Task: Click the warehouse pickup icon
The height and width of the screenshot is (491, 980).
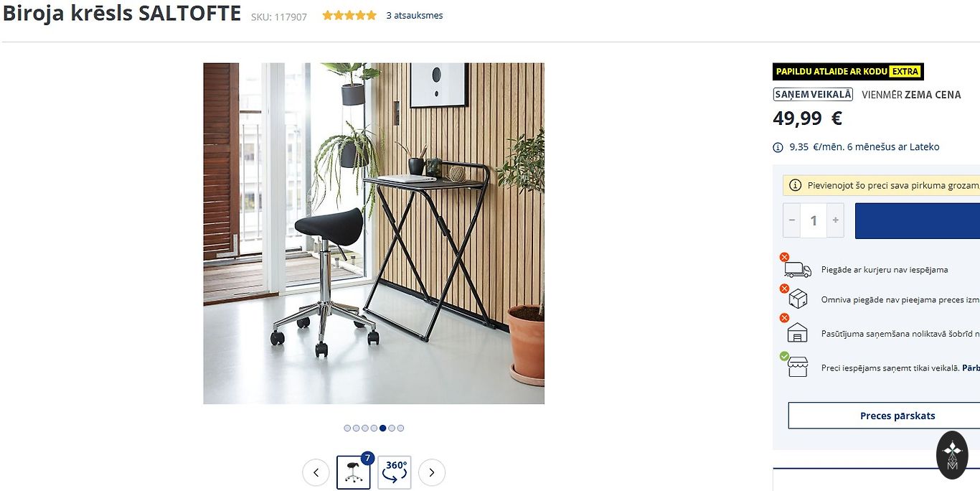Action: 798,333
